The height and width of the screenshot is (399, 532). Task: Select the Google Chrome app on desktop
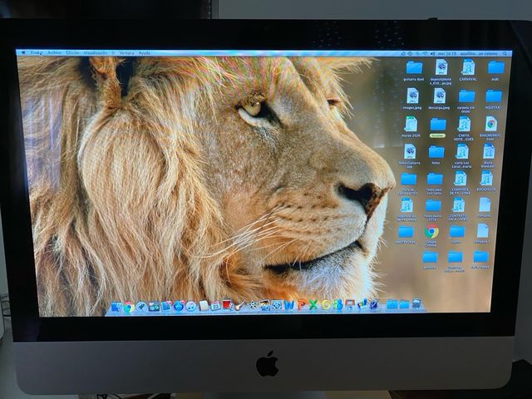click(431, 234)
